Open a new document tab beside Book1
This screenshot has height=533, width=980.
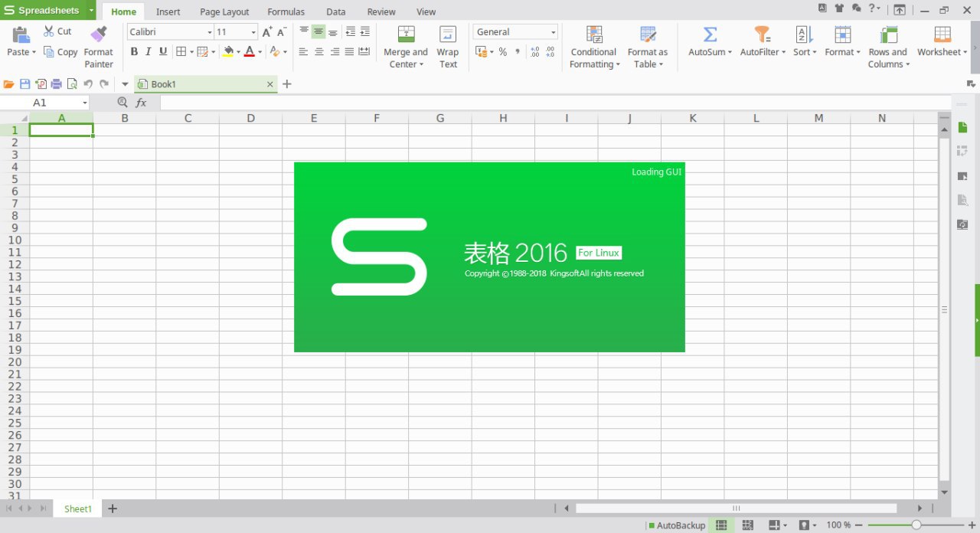point(287,84)
